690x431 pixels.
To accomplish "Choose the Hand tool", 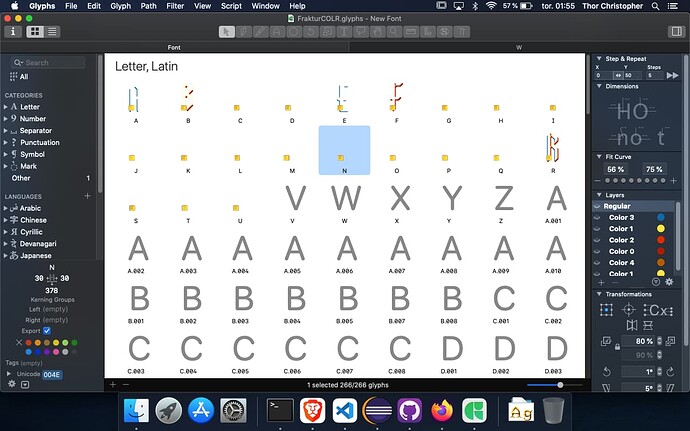I will click(x=378, y=32).
